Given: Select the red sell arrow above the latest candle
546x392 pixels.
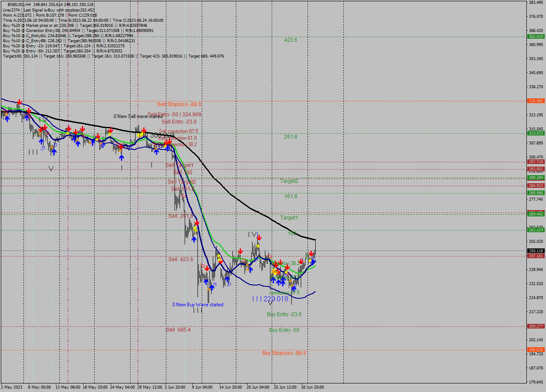Looking at the screenshot, I should click(311, 254).
